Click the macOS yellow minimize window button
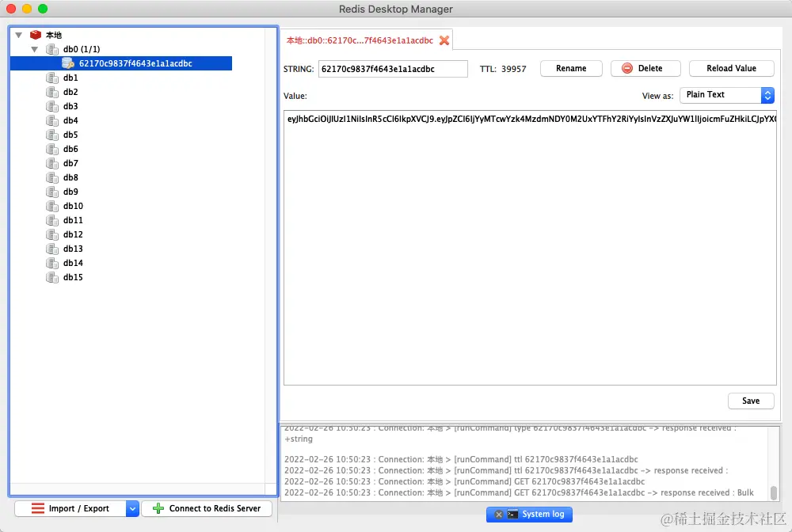This screenshot has height=532, width=792. 27,9
